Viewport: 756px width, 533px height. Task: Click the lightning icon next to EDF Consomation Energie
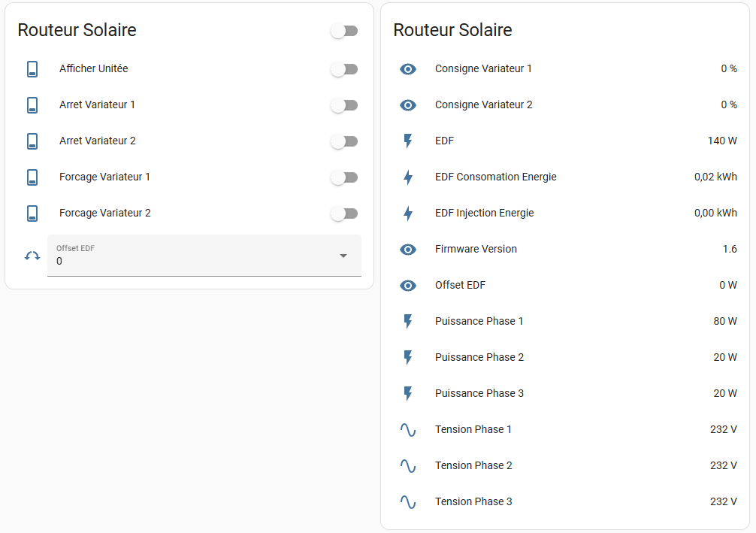tap(408, 177)
